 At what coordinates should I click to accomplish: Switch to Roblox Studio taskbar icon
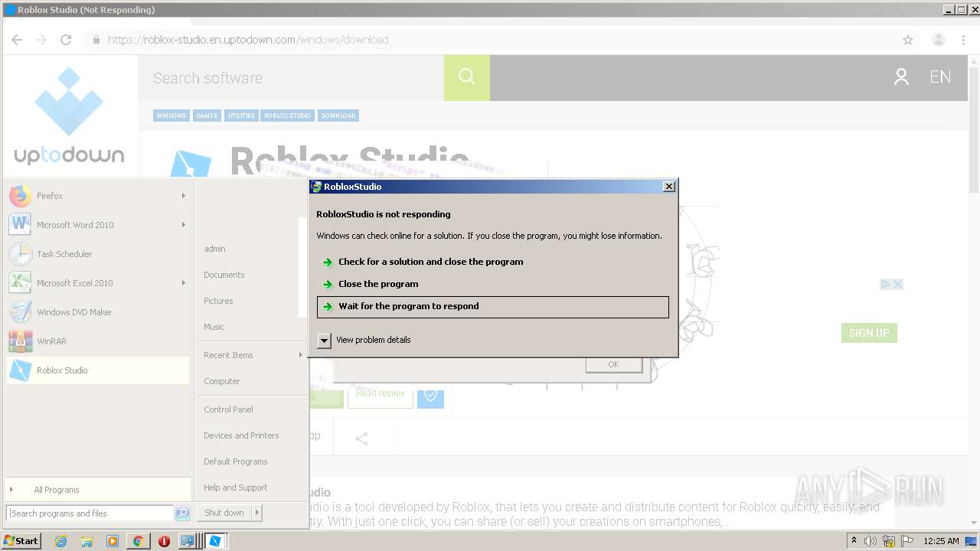[216, 541]
